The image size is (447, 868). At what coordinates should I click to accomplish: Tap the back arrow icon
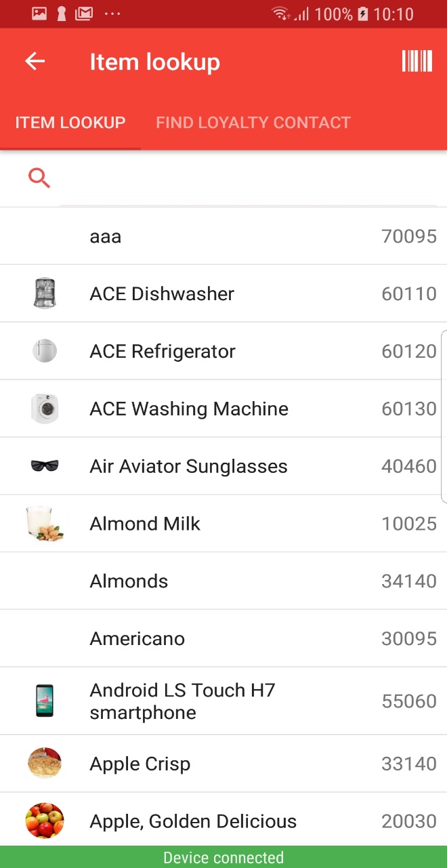coord(35,62)
